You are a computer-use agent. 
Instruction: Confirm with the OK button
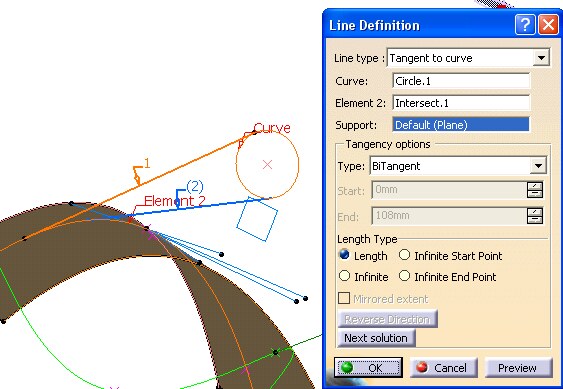(368, 367)
